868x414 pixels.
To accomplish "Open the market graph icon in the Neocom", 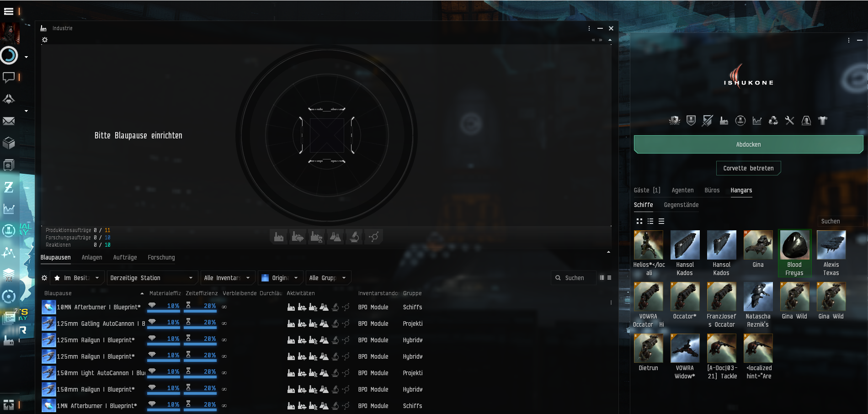I will pos(9,209).
